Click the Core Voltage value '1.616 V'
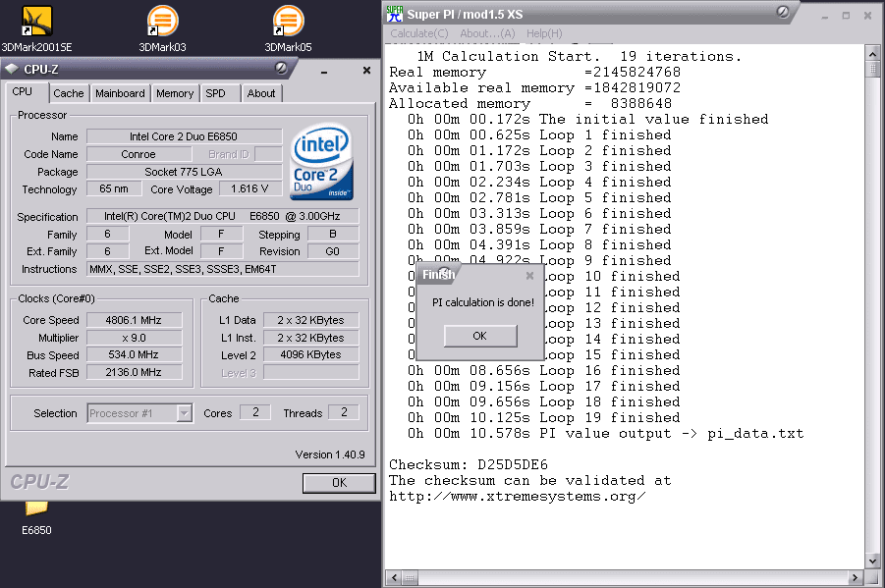 tap(249, 188)
